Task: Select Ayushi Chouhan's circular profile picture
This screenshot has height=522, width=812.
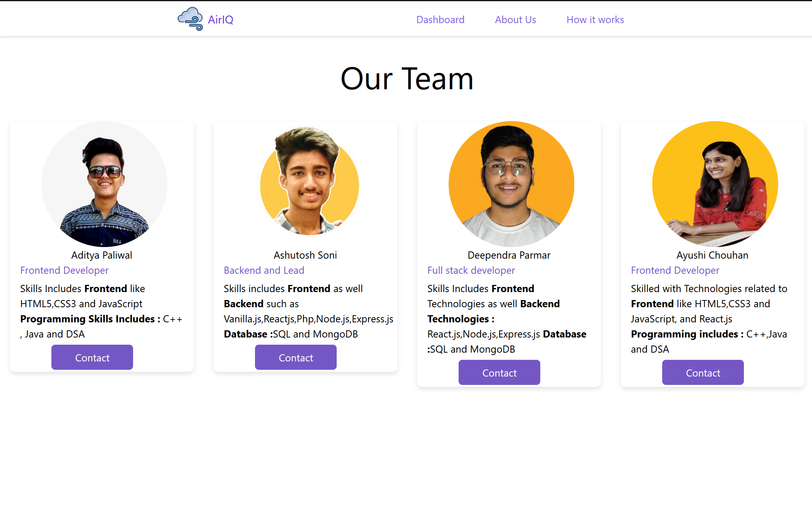Action: 715,184
